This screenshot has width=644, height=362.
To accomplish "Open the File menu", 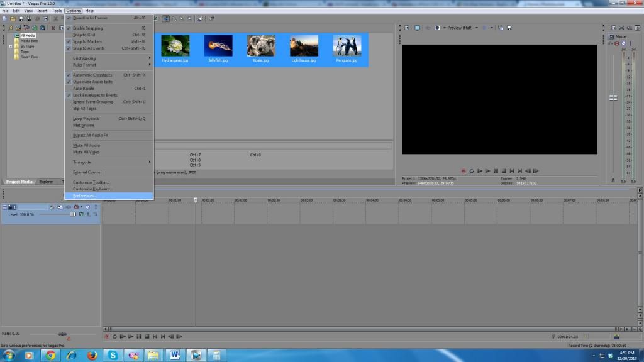I will click(x=5, y=11).
